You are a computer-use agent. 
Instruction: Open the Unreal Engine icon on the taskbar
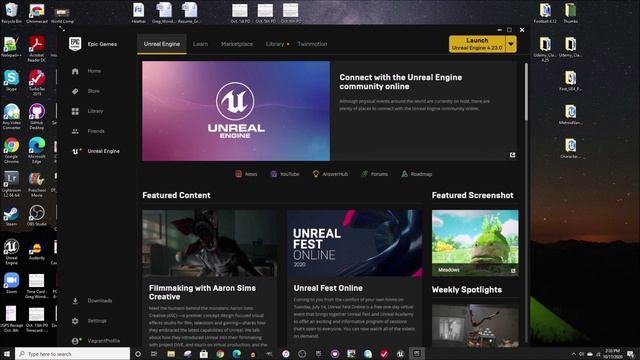[400, 354]
